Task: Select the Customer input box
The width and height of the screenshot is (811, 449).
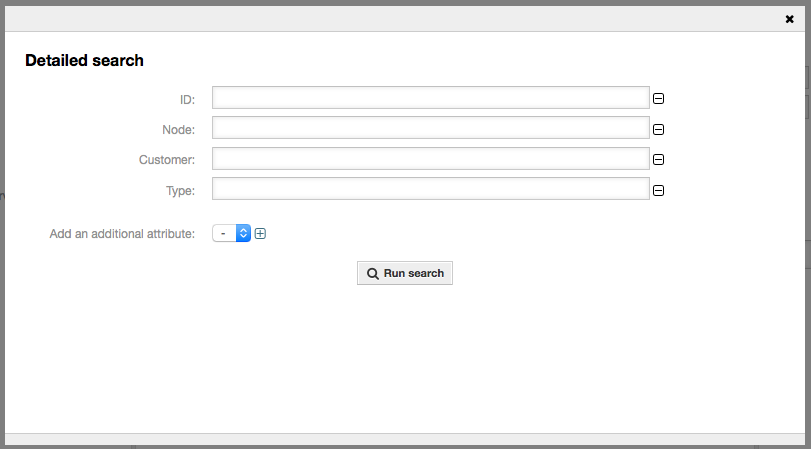Action: point(431,159)
